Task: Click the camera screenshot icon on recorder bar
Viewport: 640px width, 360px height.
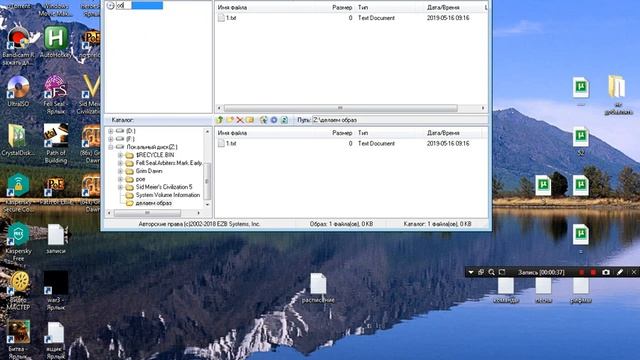Action: (x=606, y=272)
